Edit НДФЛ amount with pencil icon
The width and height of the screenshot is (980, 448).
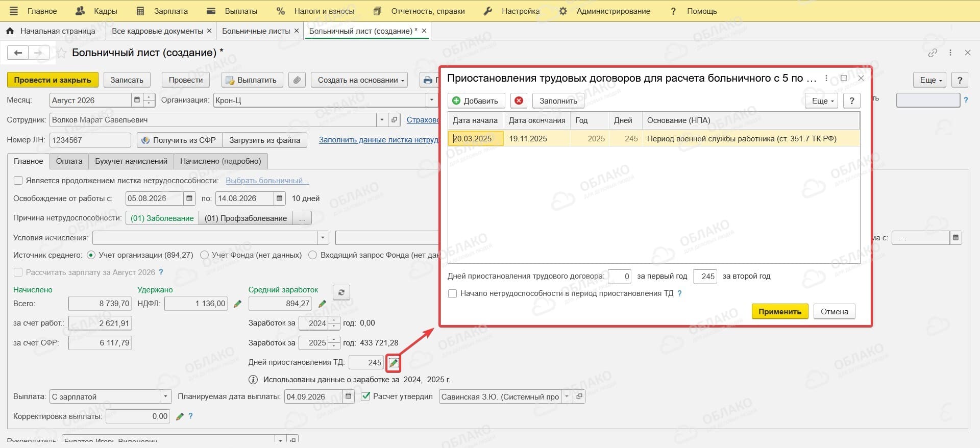tap(237, 304)
